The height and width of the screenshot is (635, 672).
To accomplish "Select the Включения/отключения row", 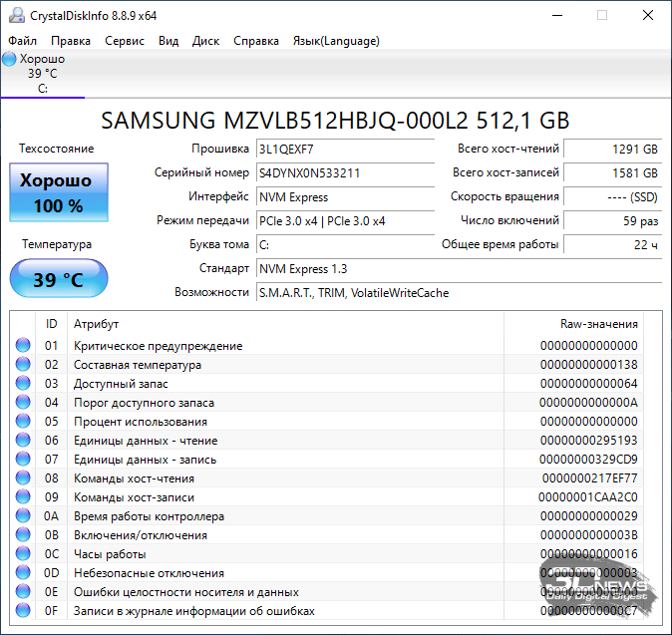I will pos(327,534).
